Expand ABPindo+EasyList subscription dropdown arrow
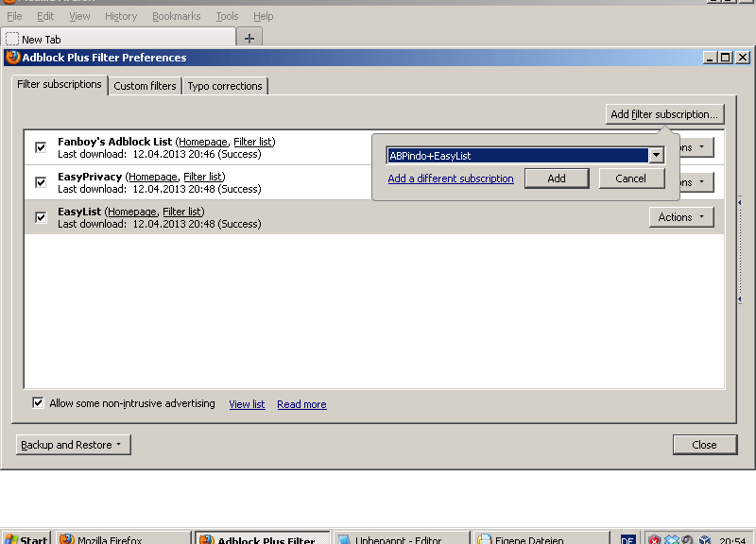756x544 pixels. pyautogui.click(x=656, y=155)
